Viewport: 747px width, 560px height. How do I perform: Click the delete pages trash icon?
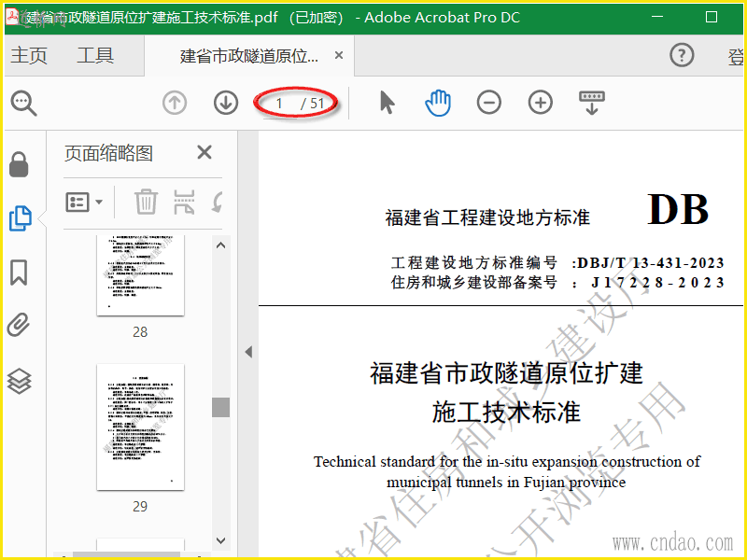click(x=146, y=202)
